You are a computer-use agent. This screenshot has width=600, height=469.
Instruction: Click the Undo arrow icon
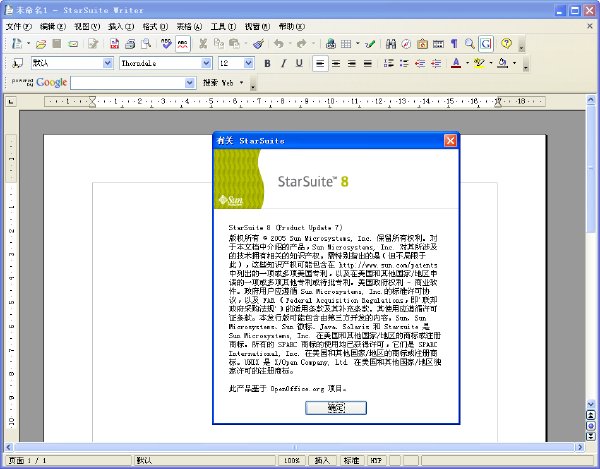click(x=279, y=44)
